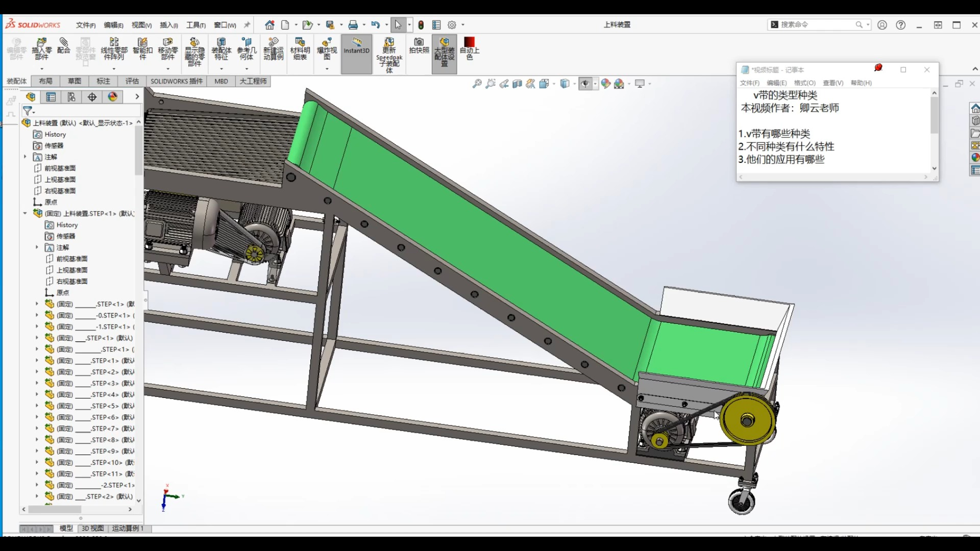Open the DimXpertManager crosshair tab
The width and height of the screenshot is (980, 551).
click(92, 97)
